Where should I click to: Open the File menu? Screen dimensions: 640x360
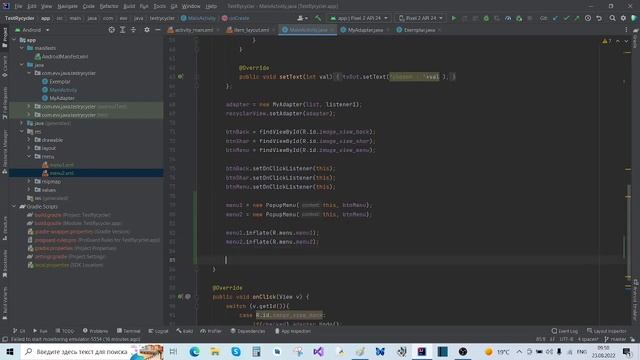click(18, 6)
